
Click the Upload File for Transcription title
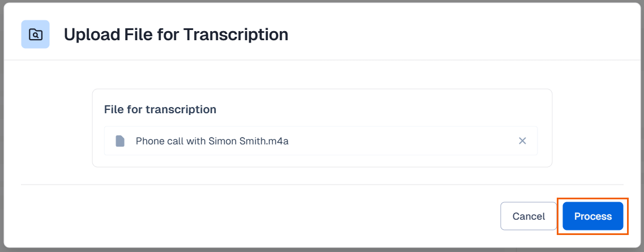coord(176,35)
